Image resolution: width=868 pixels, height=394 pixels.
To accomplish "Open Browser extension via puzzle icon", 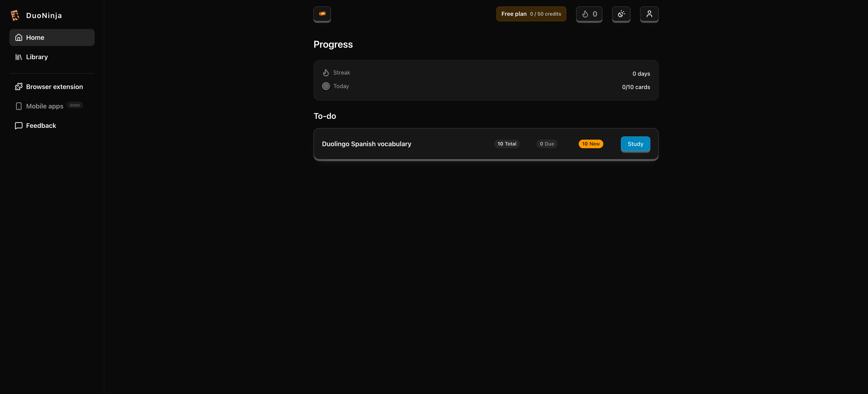I will tap(19, 86).
